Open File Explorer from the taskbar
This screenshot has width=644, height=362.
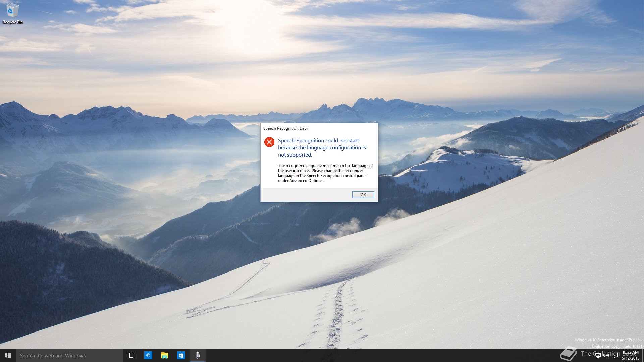click(164, 355)
